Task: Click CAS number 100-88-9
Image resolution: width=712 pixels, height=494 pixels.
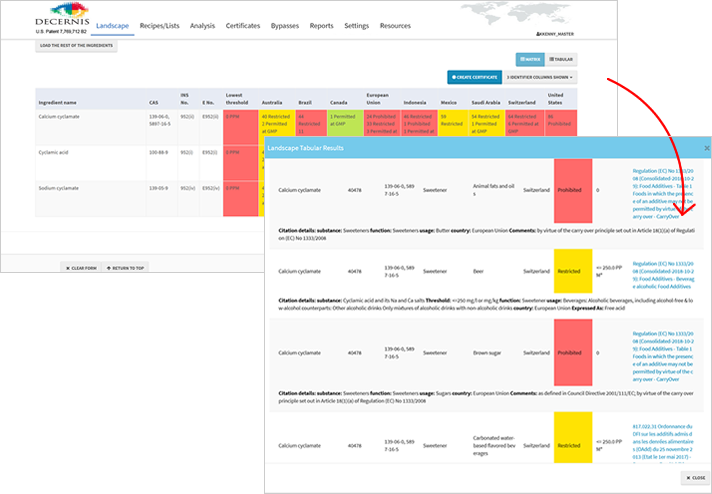Action: click(x=157, y=153)
